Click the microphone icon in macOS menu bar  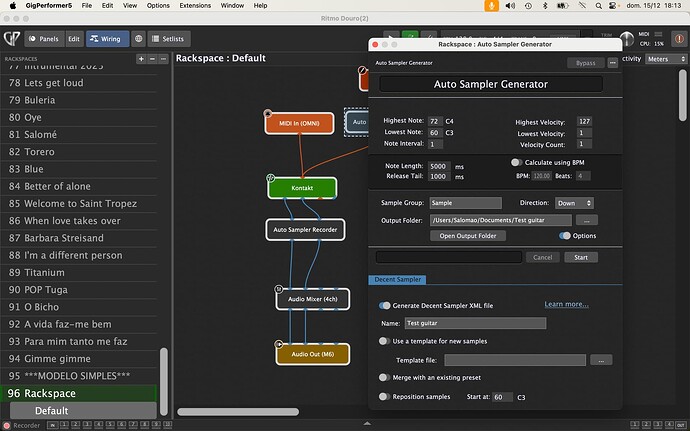(491, 6)
